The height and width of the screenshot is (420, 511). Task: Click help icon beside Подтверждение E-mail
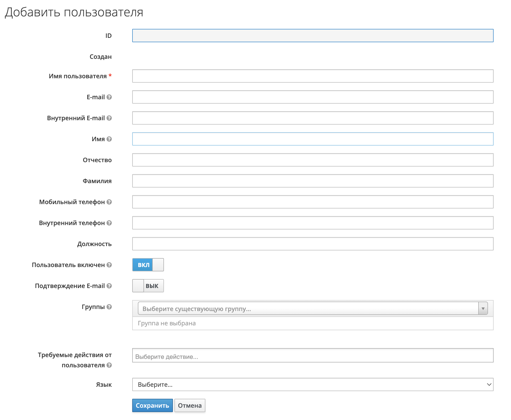[x=109, y=286]
